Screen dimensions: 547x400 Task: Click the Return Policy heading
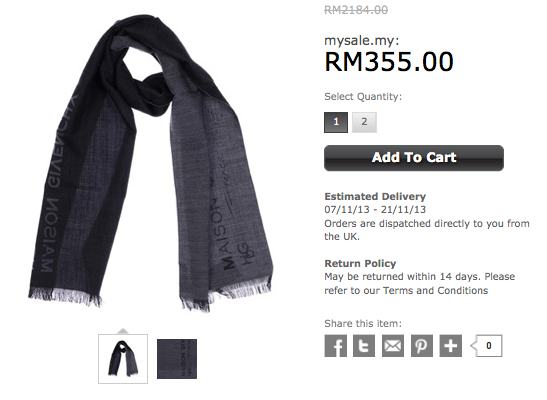click(x=360, y=263)
